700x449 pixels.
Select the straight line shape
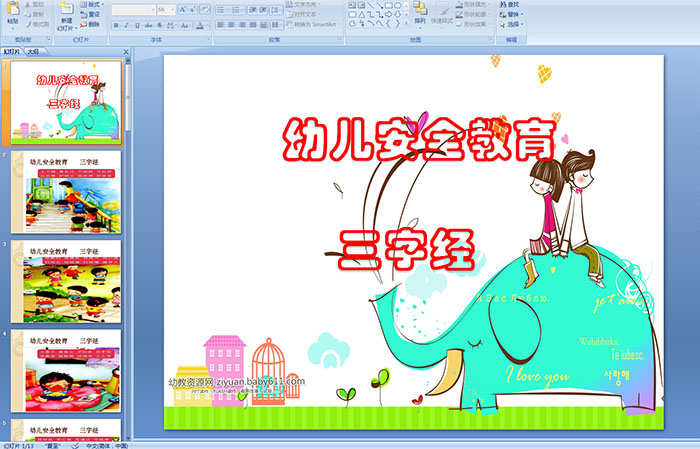coord(371,5)
